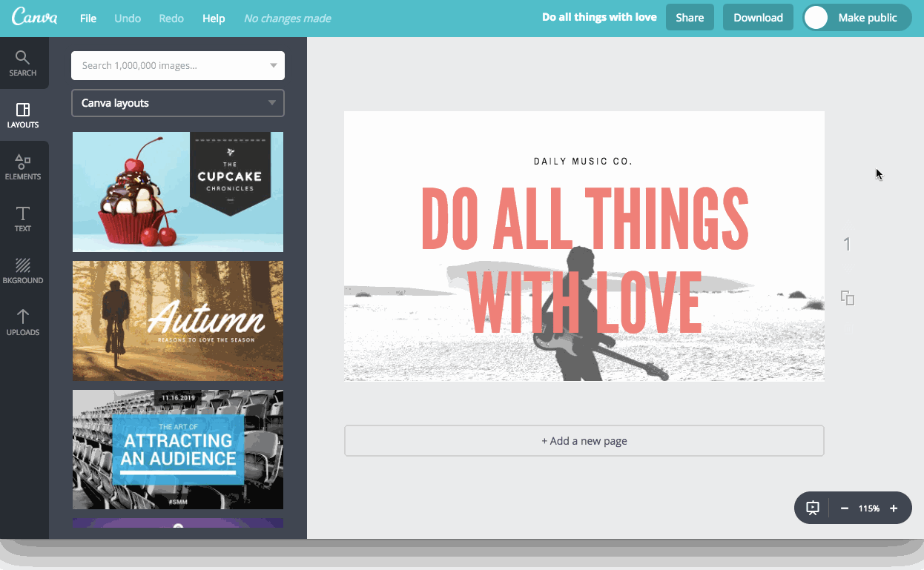
Task: Click the Share button
Action: (690, 18)
